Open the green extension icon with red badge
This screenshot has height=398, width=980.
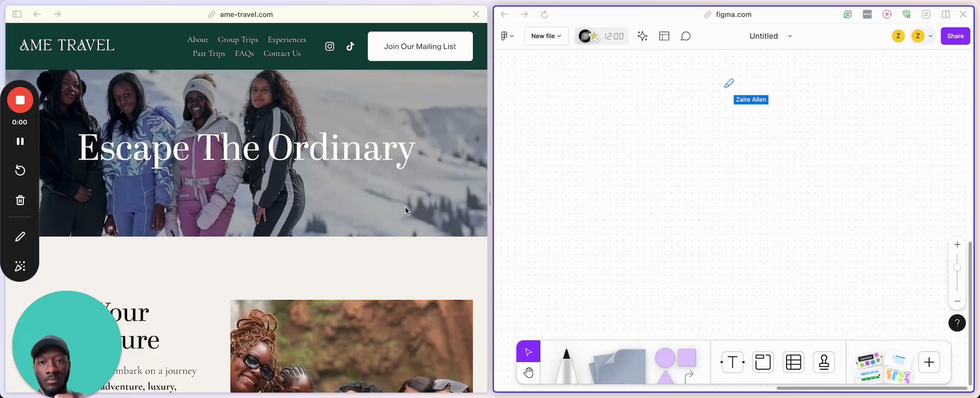tap(847, 14)
